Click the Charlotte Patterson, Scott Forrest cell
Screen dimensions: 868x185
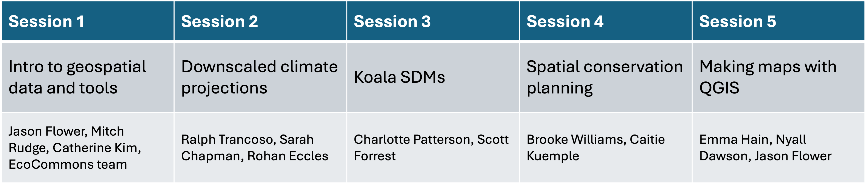pyautogui.click(x=433, y=148)
